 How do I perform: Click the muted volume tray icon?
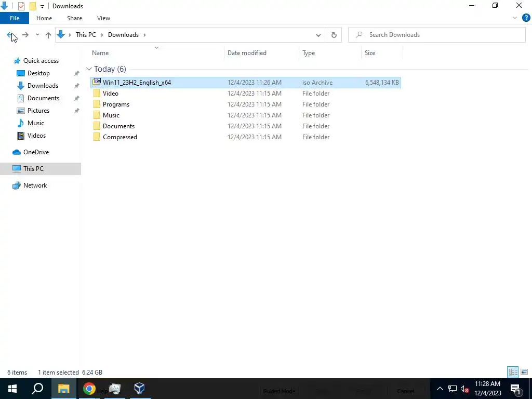[x=465, y=389]
